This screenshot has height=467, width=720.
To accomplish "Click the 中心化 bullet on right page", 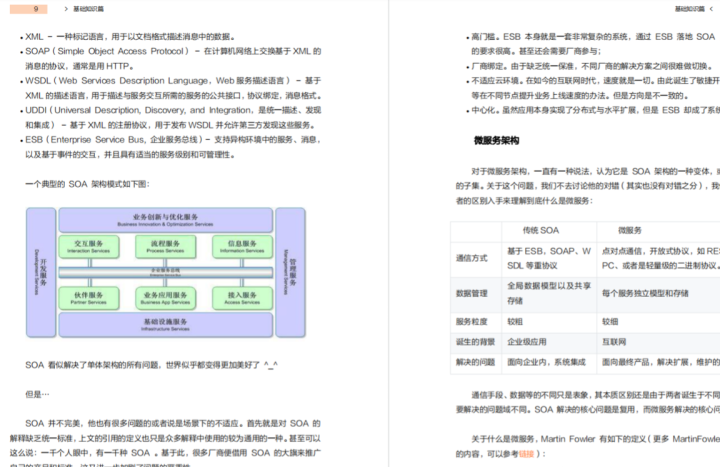I will coord(592,110).
